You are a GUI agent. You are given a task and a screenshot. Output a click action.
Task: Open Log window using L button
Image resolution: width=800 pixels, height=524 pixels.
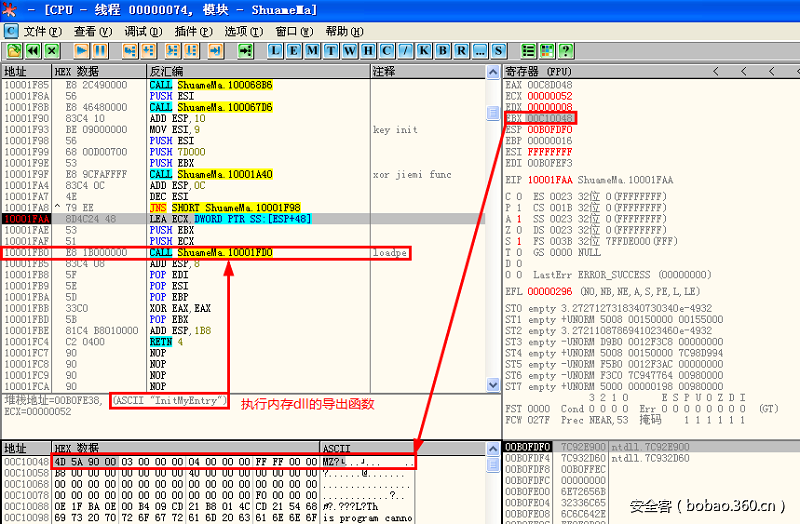[x=276, y=50]
